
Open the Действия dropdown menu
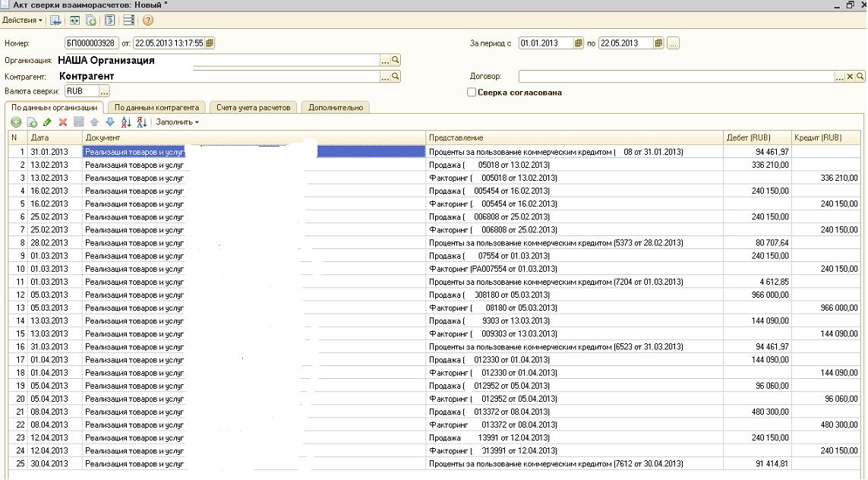tap(24, 20)
